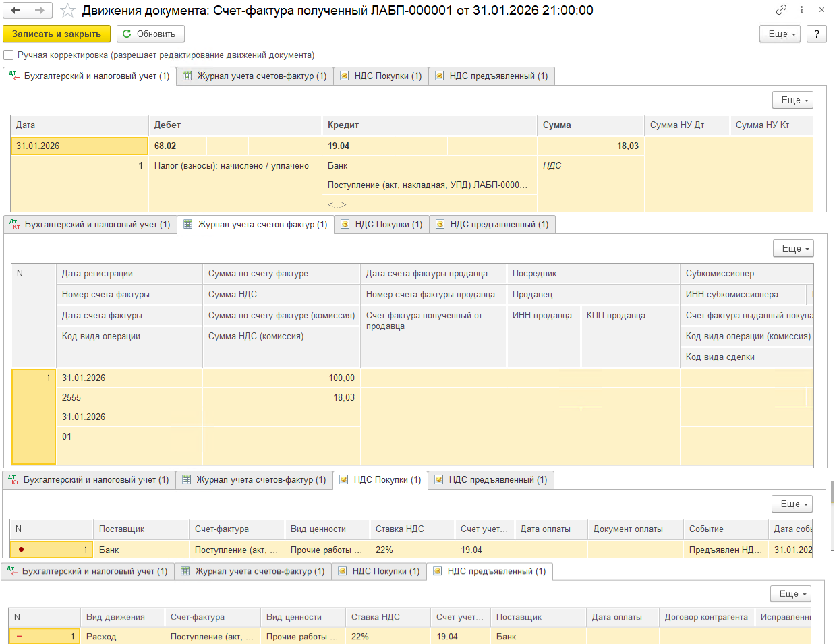Expand the Еще menu above accounting entries table
The height and width of the screenshot is (644, 839).
point(792,100)
